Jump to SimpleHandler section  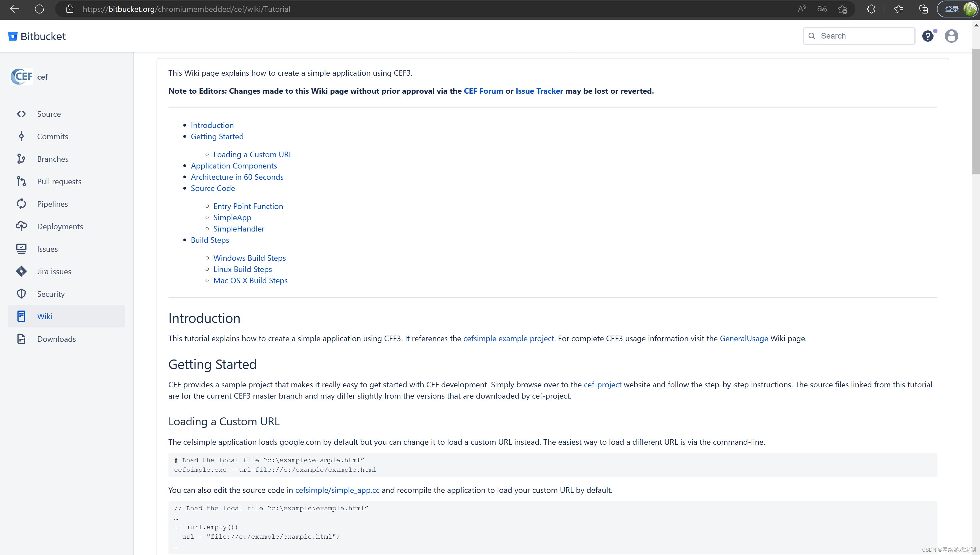(239, 229)
